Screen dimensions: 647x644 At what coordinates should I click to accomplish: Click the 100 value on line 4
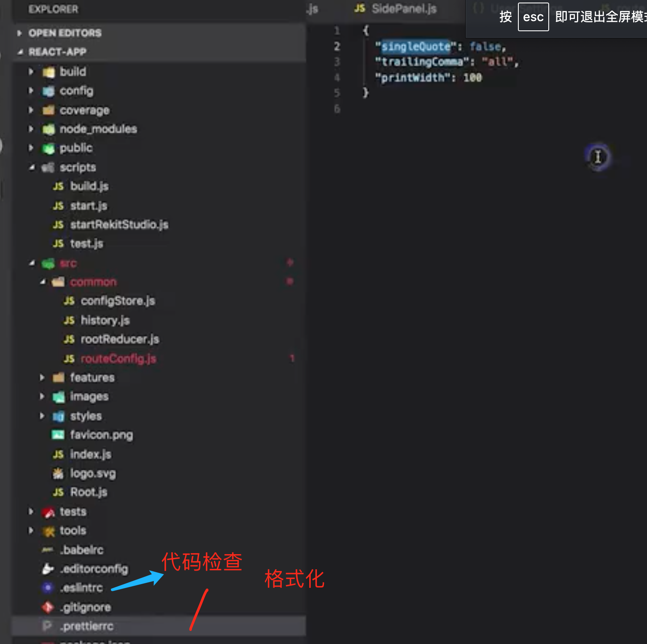coord(472,78)
